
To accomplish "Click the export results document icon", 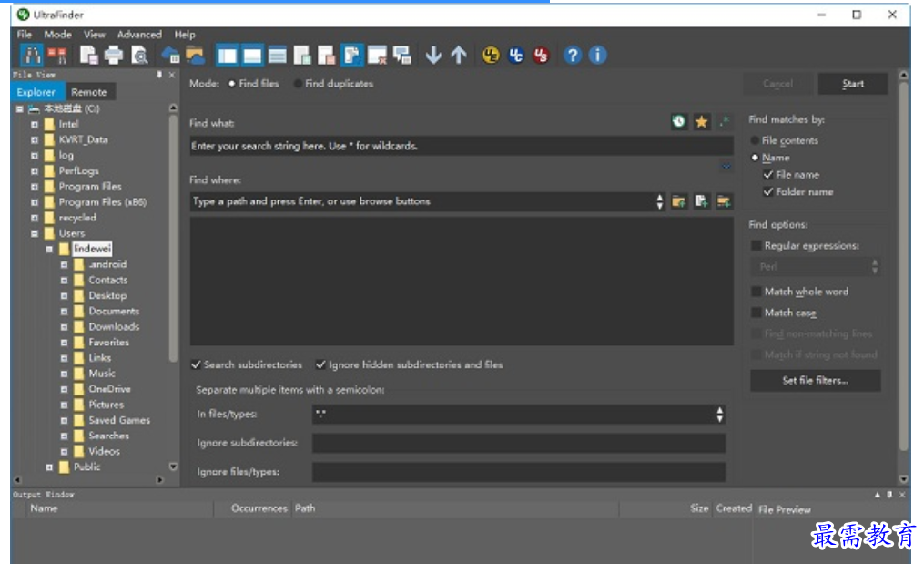I will tap(89, 56).
